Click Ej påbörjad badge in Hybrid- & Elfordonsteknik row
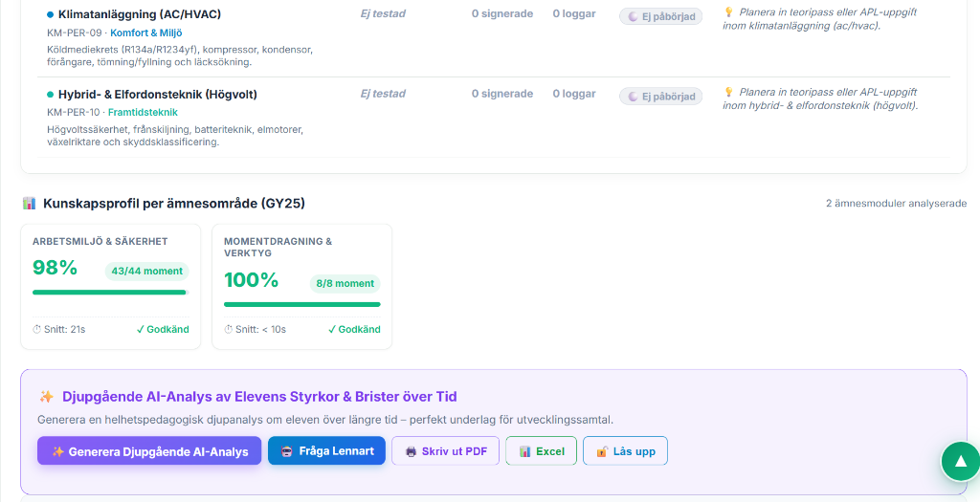 pyautogui.click(x=660, y=97)
